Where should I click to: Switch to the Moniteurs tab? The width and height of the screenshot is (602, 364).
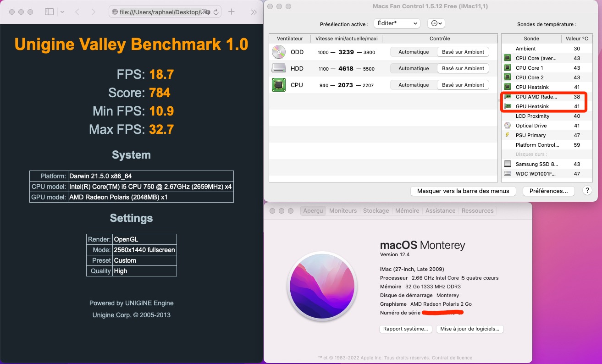point(343,211)
